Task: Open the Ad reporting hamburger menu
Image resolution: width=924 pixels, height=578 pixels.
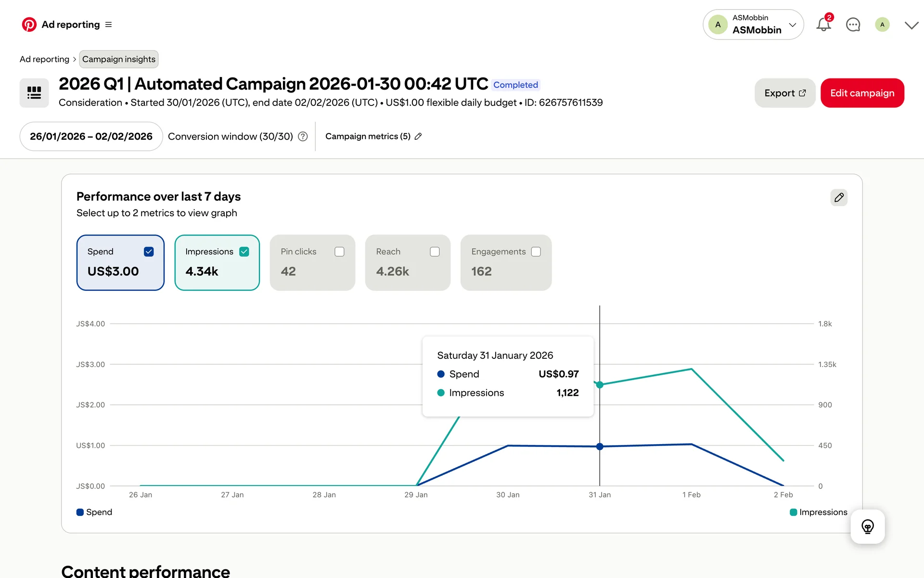Action: (108, 25)
